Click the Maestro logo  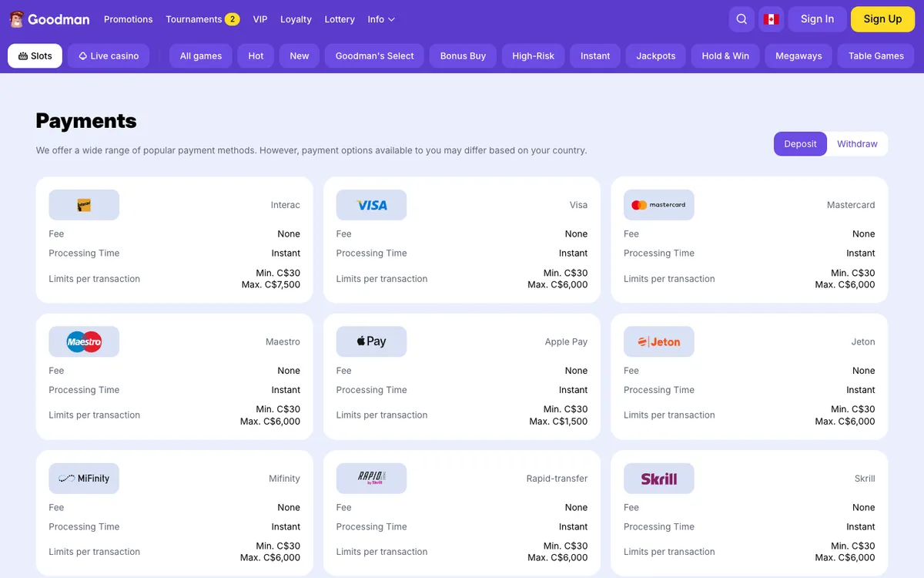(84, 341)
